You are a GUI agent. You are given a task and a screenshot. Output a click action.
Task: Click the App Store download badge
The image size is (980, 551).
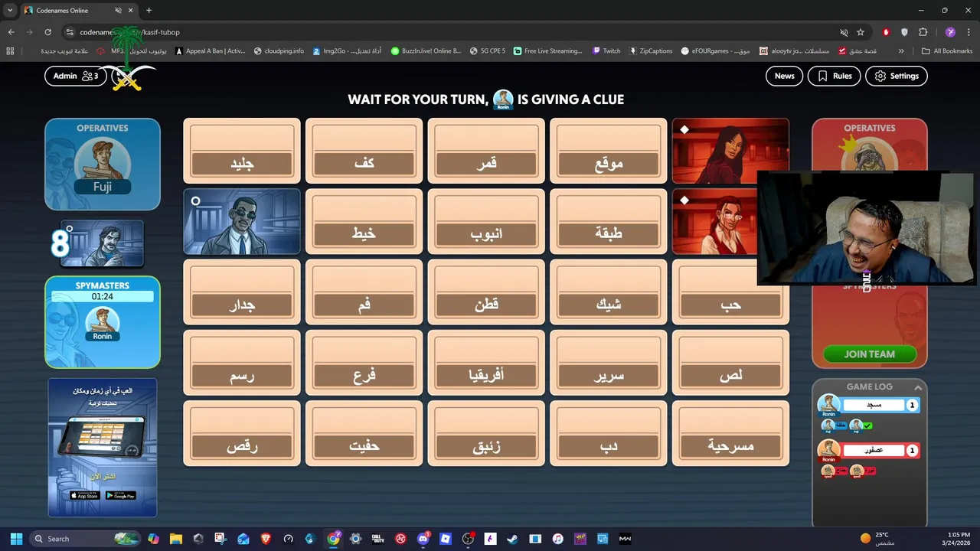[x=85, y=496]
